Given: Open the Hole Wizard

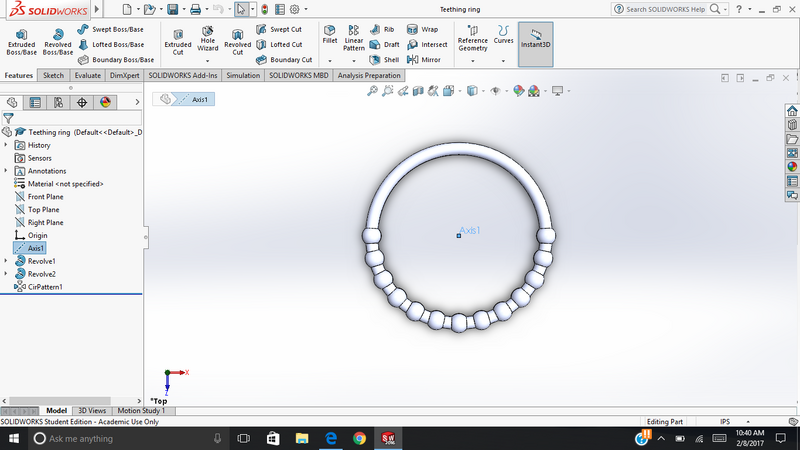Looking at the screenshot, I should point(208,40).
